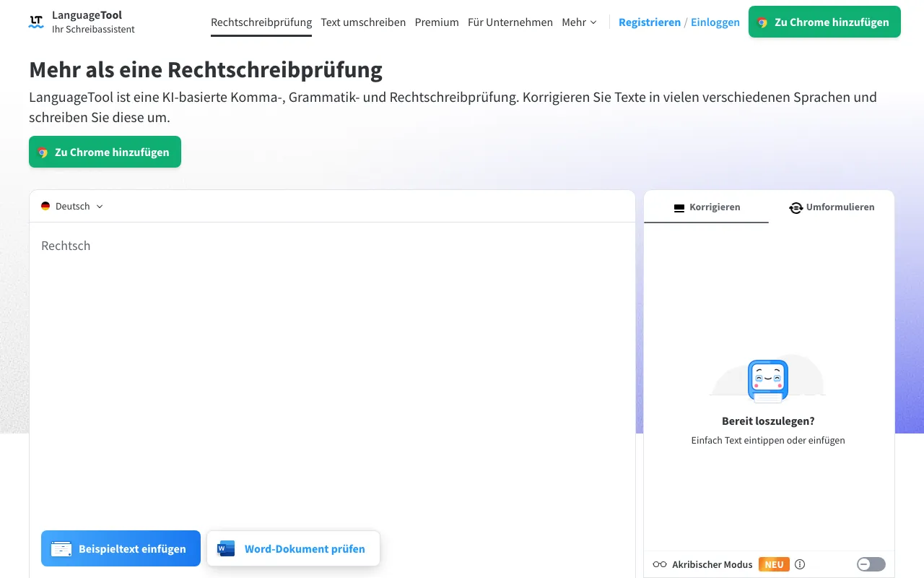Image resolution: width=924 pixels, height=578 pixels.
Task: Click the Word document icon
Action: (x=226, y=548)
